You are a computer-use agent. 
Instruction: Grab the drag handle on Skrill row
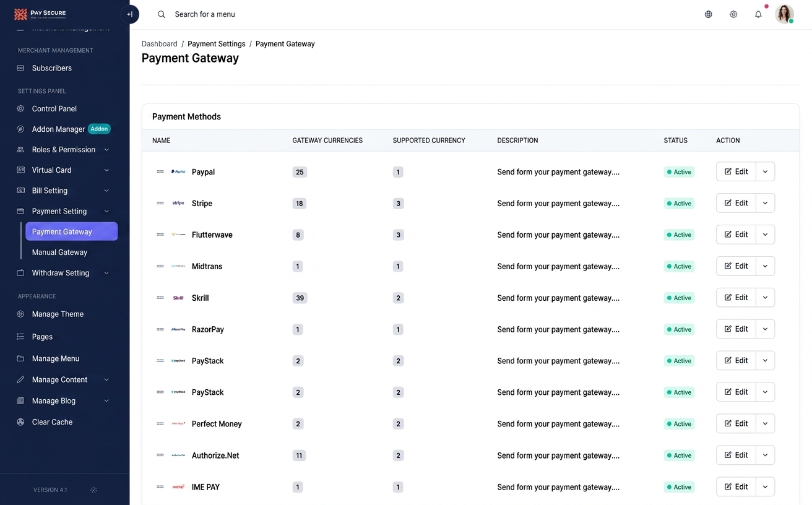click(x=160, y=298)
